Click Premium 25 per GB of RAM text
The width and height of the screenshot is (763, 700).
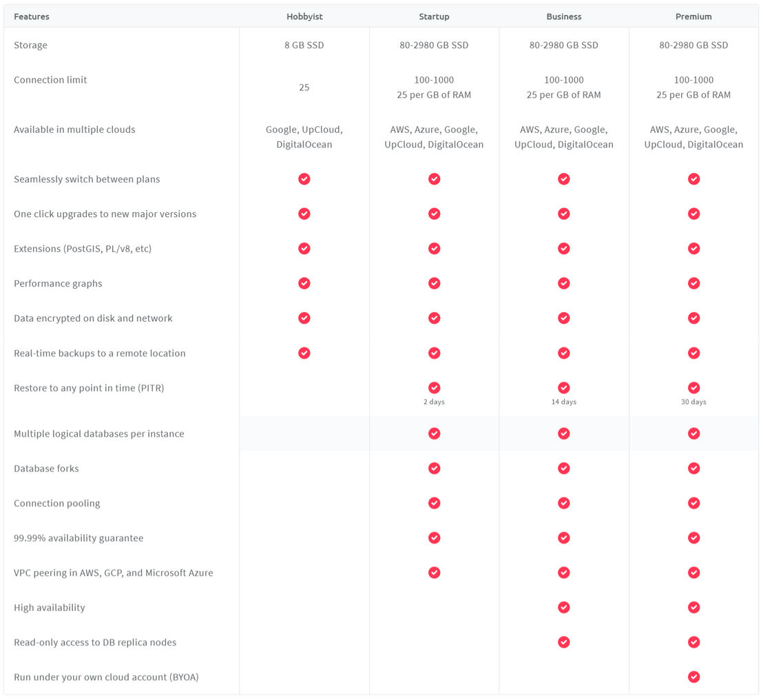(693, 95)
